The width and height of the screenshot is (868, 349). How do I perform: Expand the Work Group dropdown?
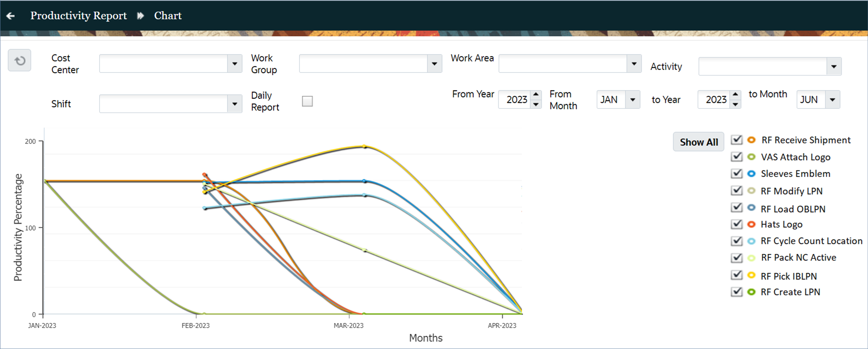pyautogui.click(x=434, y=64)
